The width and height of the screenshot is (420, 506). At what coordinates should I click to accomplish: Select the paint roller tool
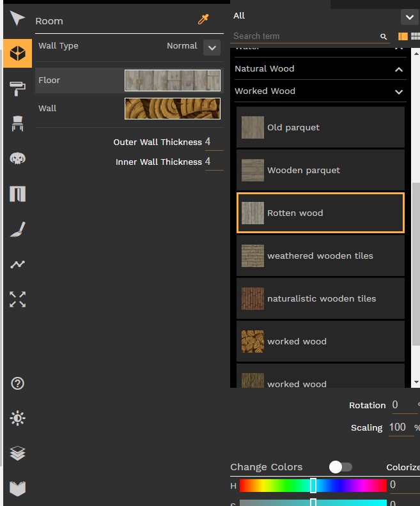(x=17, y=89)
